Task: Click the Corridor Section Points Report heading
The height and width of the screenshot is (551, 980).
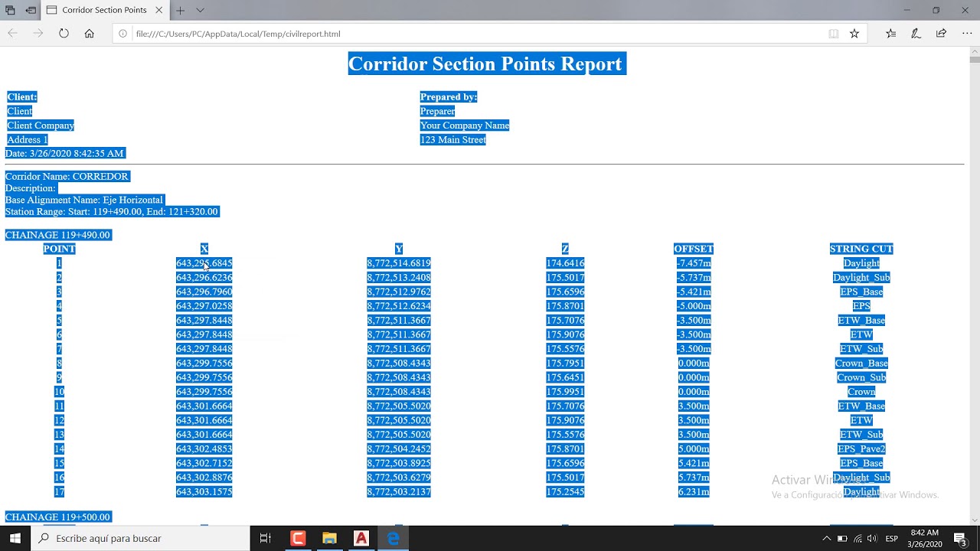Action: click(487, 64)
